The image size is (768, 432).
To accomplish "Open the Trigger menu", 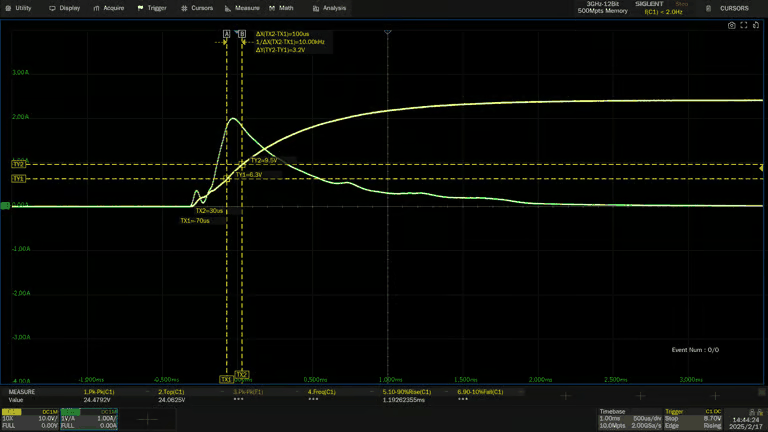I will [x=152, y=8].
